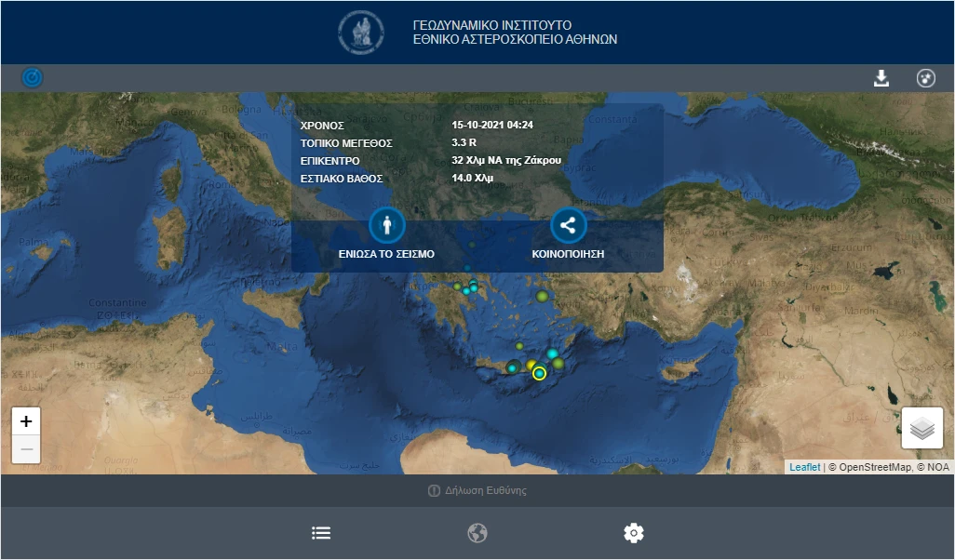Click the "ΓΕΩΔΥΝΑΜΙΚΟ ΙΝΣΤΙΤΟΥΤΟ" header title
This screenshot has width=955, height=560.
(x=492, y=25)
